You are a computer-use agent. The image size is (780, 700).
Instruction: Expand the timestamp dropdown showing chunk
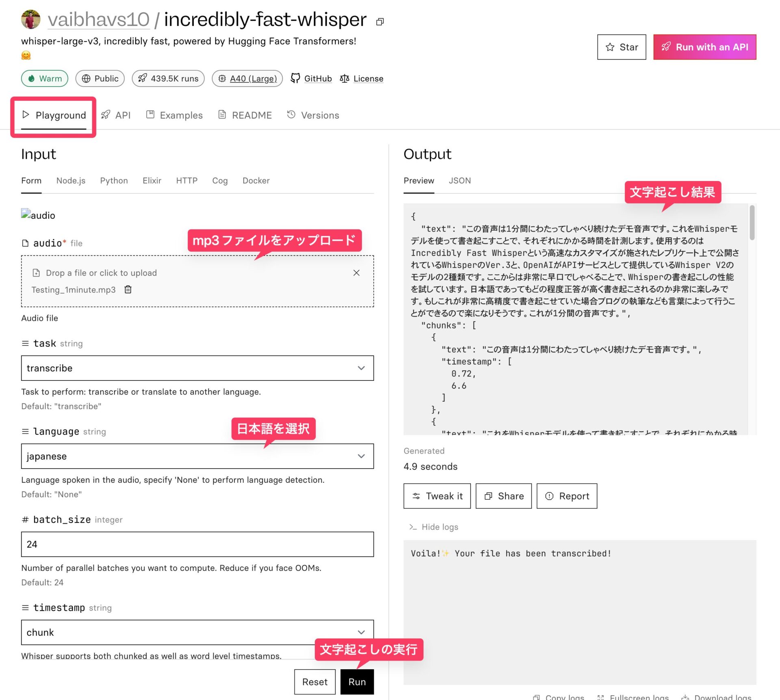tap(197, 632)
